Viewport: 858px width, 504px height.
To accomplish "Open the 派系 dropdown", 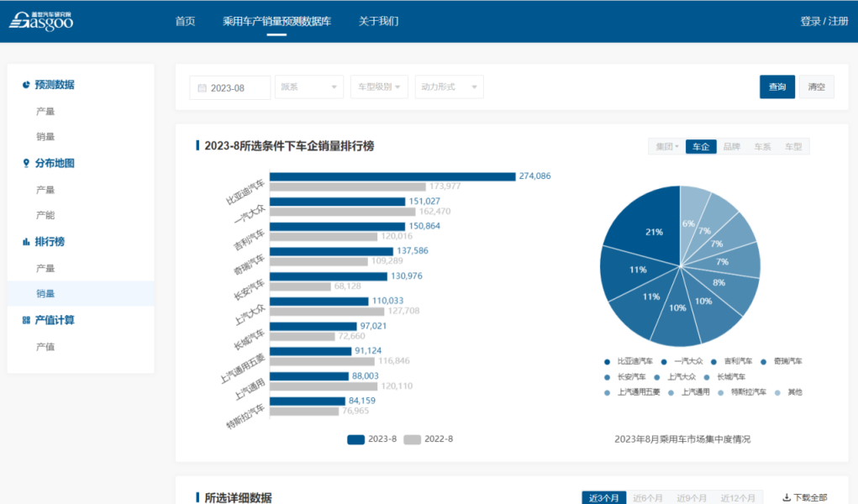I will click(x=309, y=87).
